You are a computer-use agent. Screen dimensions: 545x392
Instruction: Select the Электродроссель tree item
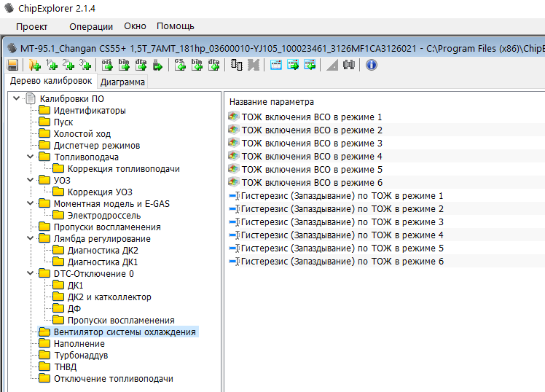coord(103,216)
